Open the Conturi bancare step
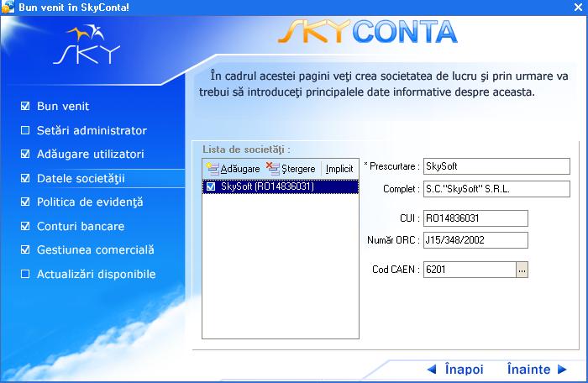Screen dimensions: 588x383 (81, 226)
